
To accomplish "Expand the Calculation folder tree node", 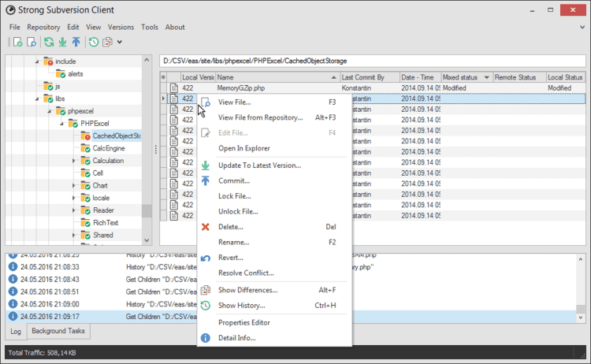I will point(74,161).
